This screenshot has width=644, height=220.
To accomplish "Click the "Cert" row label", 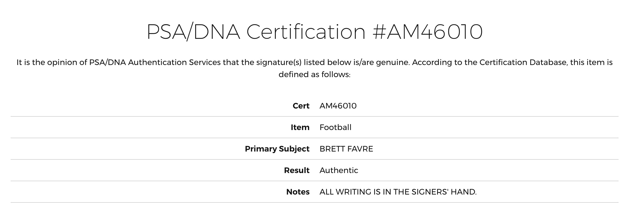I will pyautogui.click(x=301, y=106).
